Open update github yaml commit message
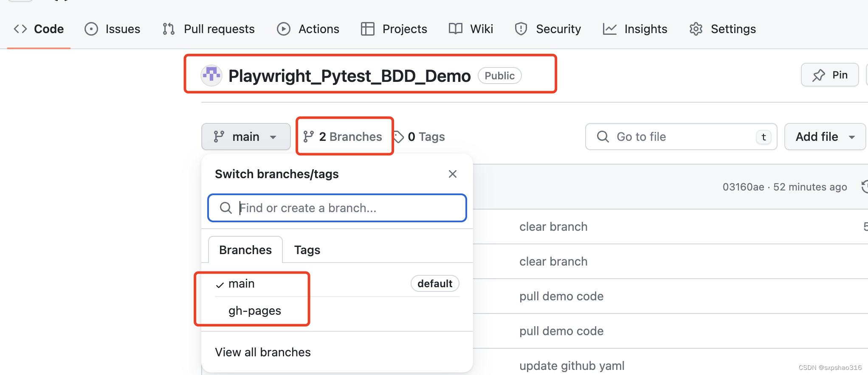 tap(572, 366)
